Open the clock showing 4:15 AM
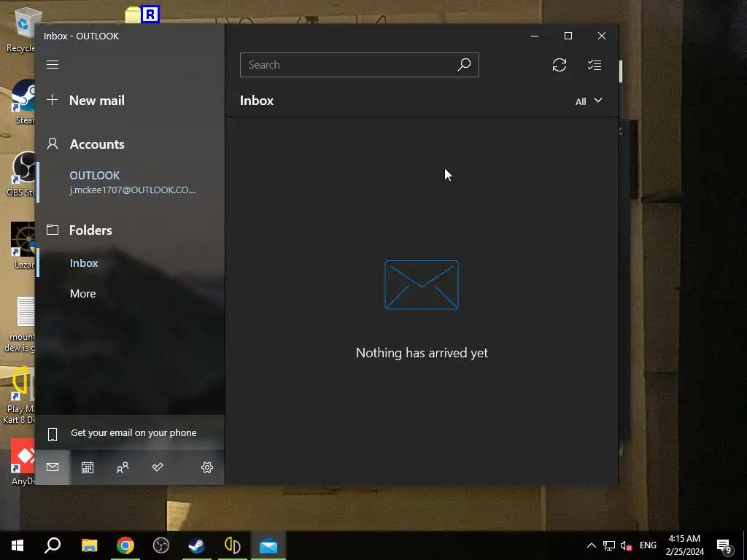Viewport: 747px width, 560px height. [684, 545]
